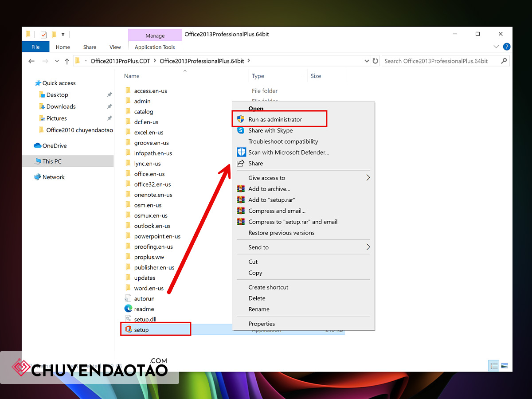This screenshot has width=532, height=399.
Task: Sort files by the Name column header
Action: pos(132,76)
